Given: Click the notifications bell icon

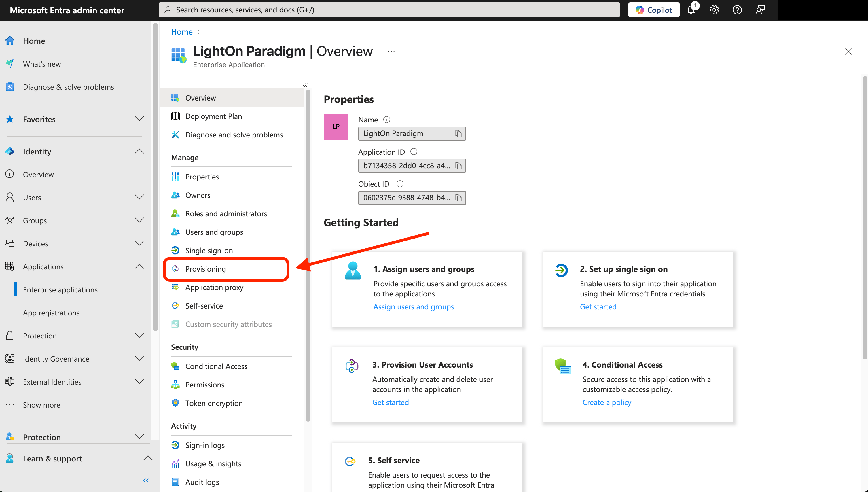Looking at the screenshot, I should click(691, 10).
